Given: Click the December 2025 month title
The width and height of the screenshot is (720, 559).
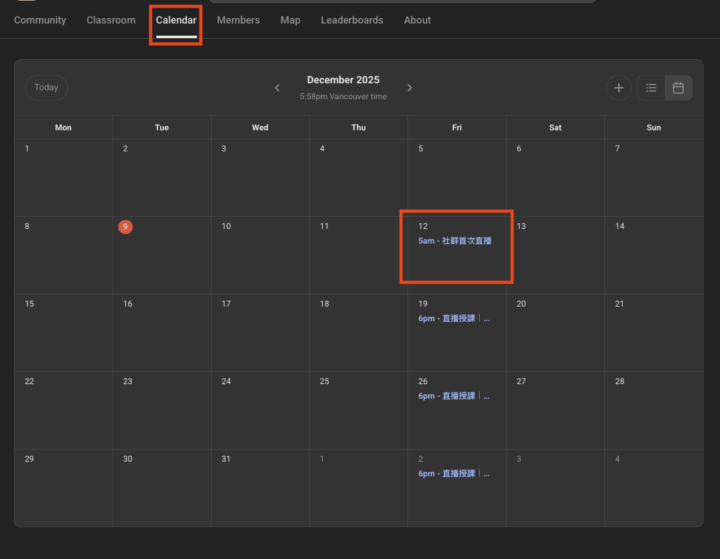Looking at the screenshot, I should (x=343, y=80).
